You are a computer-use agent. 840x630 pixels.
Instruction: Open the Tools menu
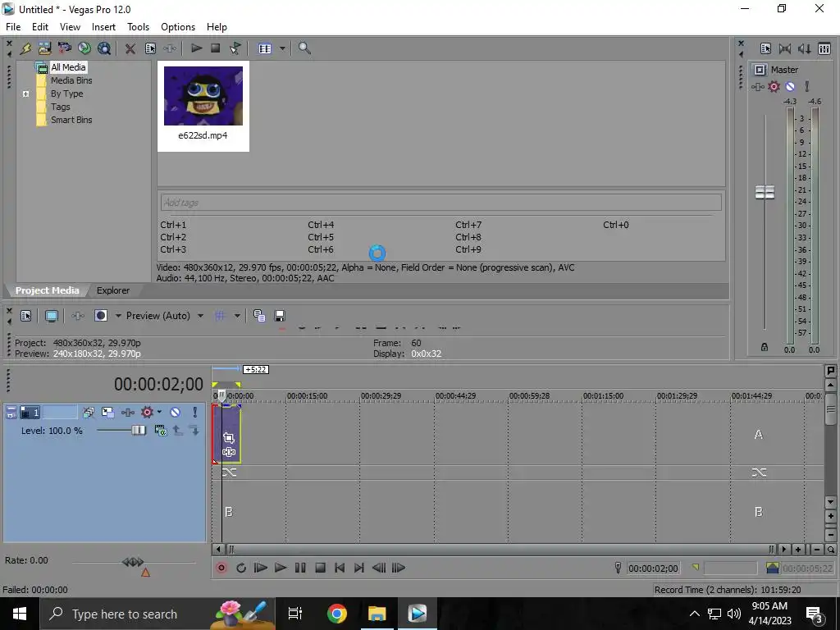coord(138,27)
